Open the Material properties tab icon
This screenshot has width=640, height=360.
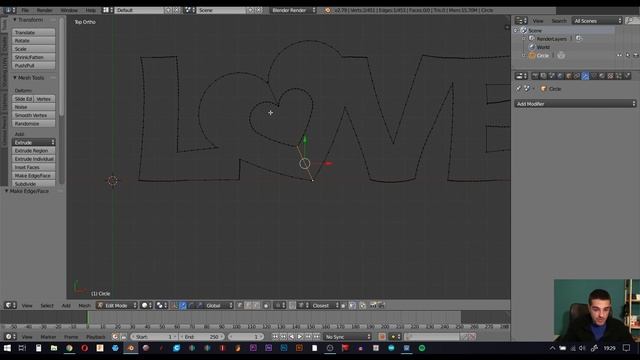[602, 76]
